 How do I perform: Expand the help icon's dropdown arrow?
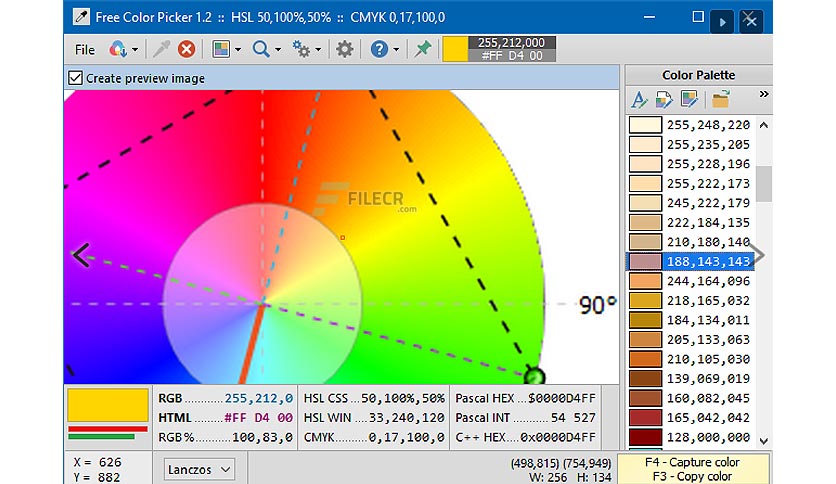pos(396,50)
